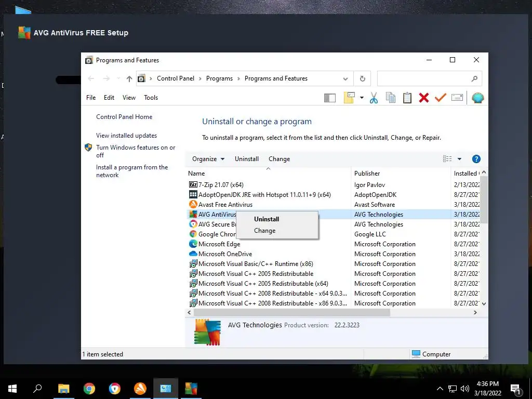Screen dimensions: 532x399
Task: Click Install a program from the network
Action: tap(132, 171)
